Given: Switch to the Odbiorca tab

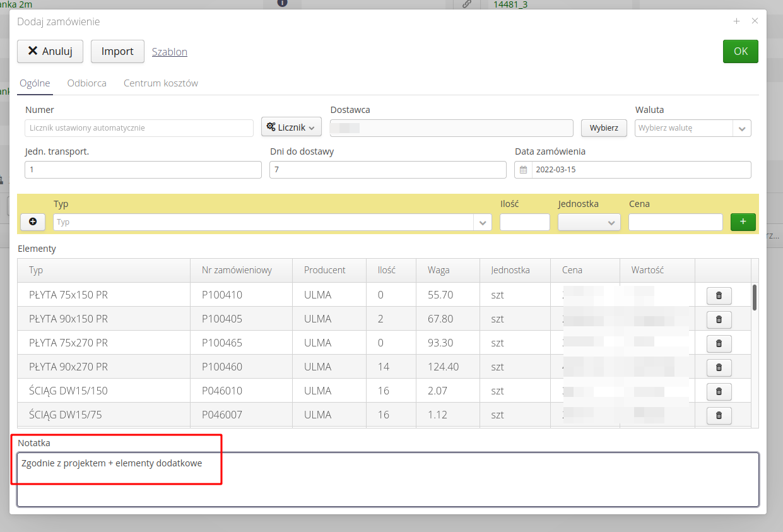Looking at the screenshot, I should coord(86,83).
